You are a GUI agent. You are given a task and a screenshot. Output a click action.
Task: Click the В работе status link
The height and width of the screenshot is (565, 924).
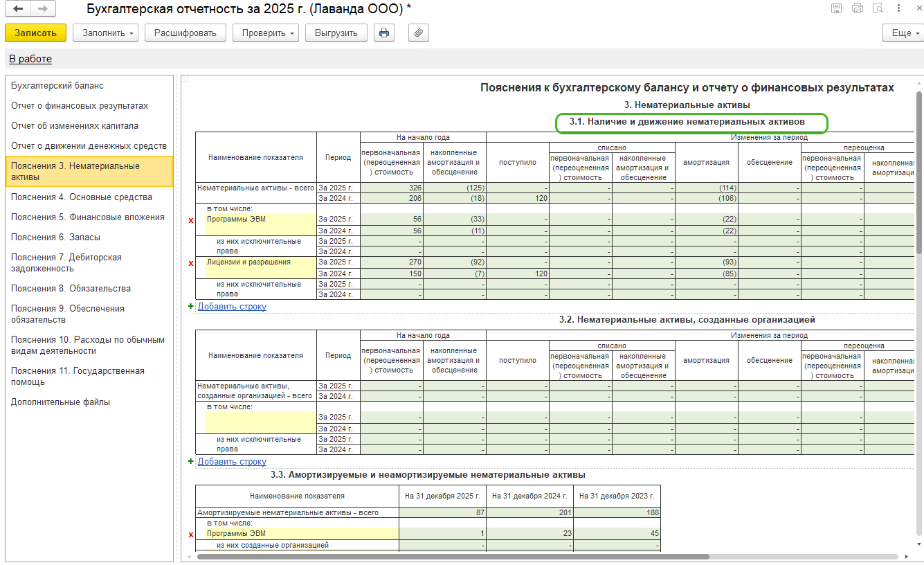point(30,59)
